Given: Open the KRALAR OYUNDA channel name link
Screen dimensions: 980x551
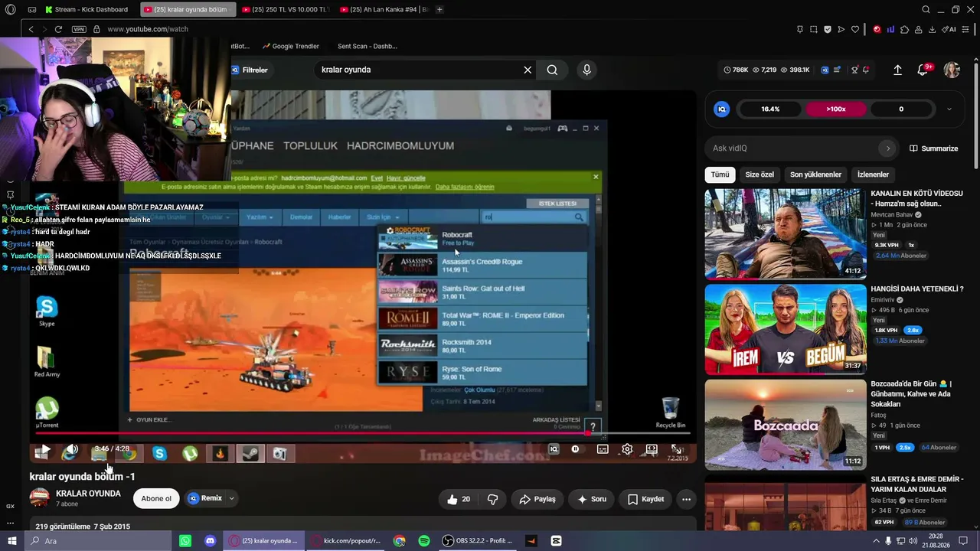Looking at the screenshot, I should (x=88, y=494).
